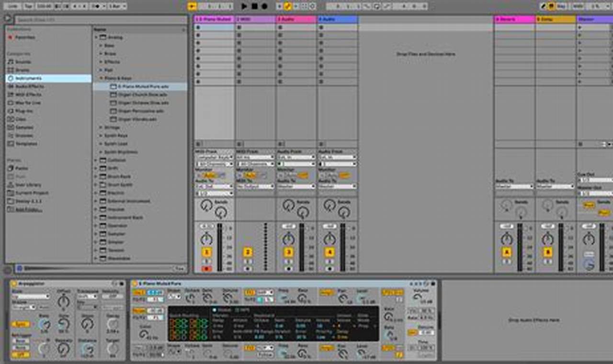Expand the Drum Rack instrument item
This screenshot has width=613, height=364.
pos(96,176)
